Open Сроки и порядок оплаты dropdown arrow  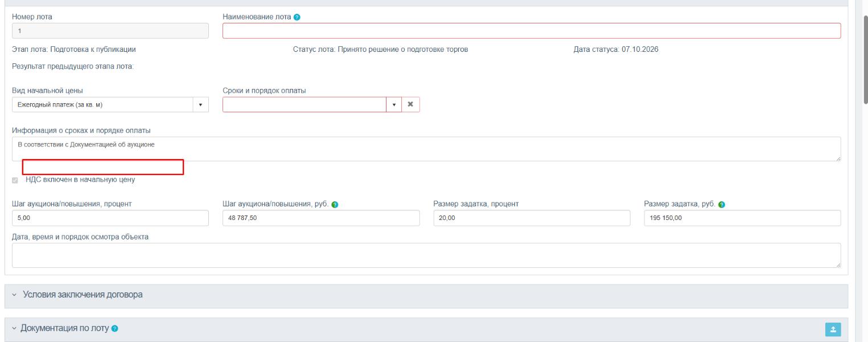point(394,105)
